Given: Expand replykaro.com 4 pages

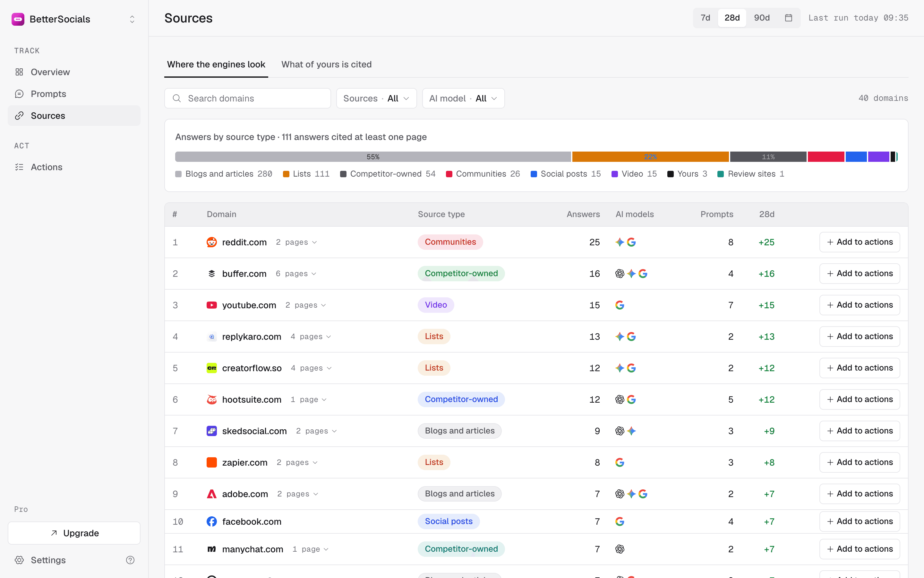Looking at the screenshot, I should (x=311, y=337).
